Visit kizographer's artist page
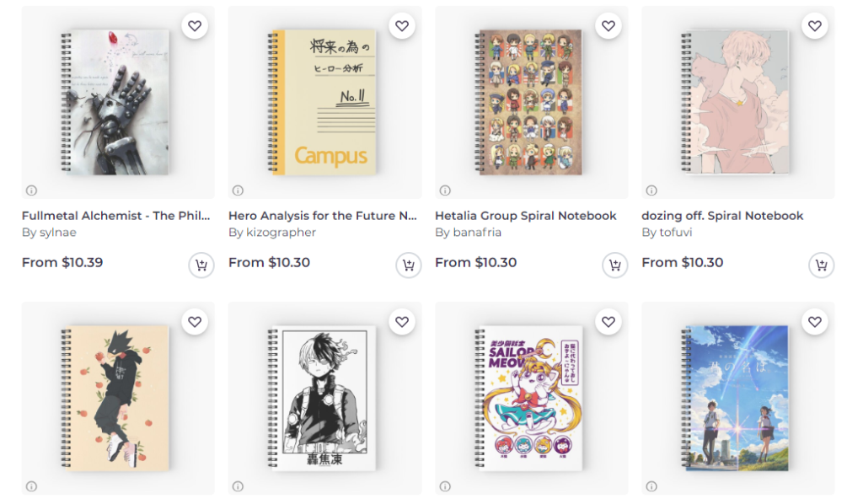The height and width of the screenshot is (504, 863). (281, 233)
